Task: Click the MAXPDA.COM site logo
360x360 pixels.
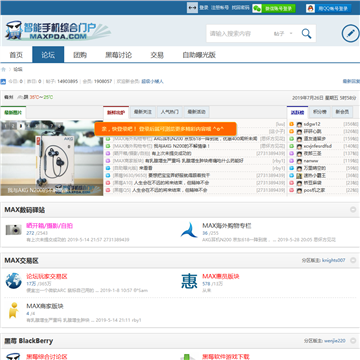Action: pos(57,30)
